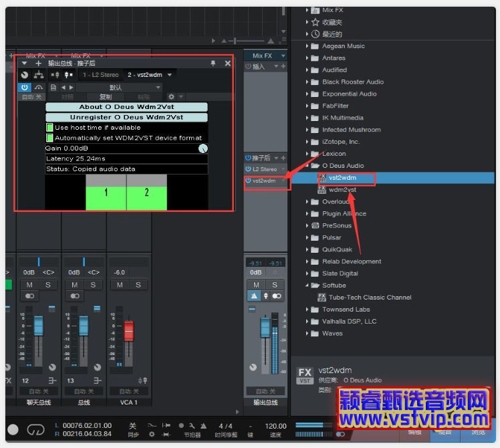Click the 4 / 4 time signature

225,426
